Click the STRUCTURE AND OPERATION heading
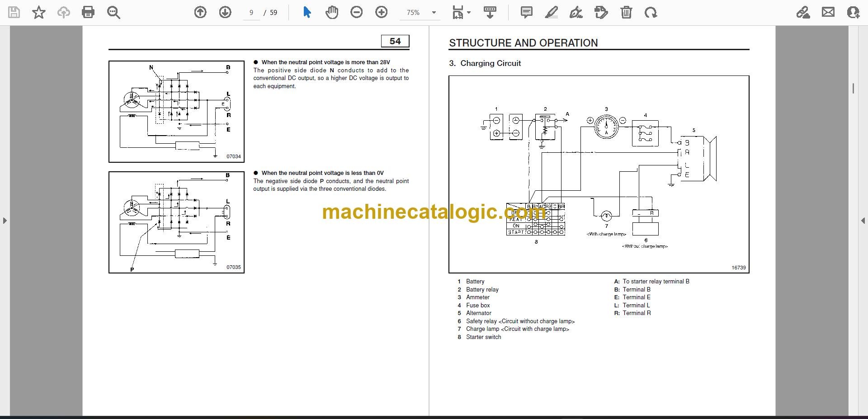The width and height of the screenshot is (868, 419). coord(523,43)
